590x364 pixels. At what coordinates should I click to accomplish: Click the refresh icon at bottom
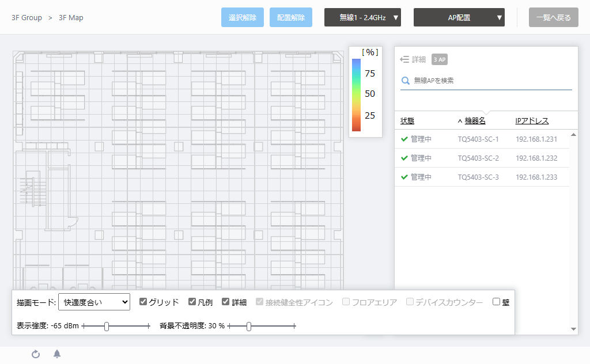(36, 354)
